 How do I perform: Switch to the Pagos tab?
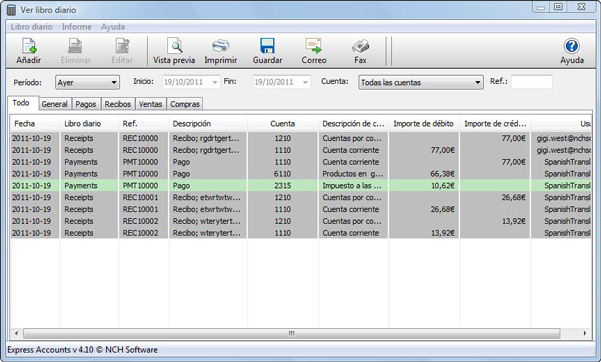tap(85, 104)
